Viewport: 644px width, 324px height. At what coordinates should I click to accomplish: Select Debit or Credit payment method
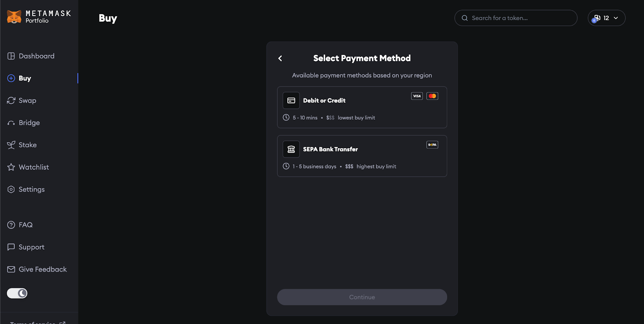click(361, 107)
